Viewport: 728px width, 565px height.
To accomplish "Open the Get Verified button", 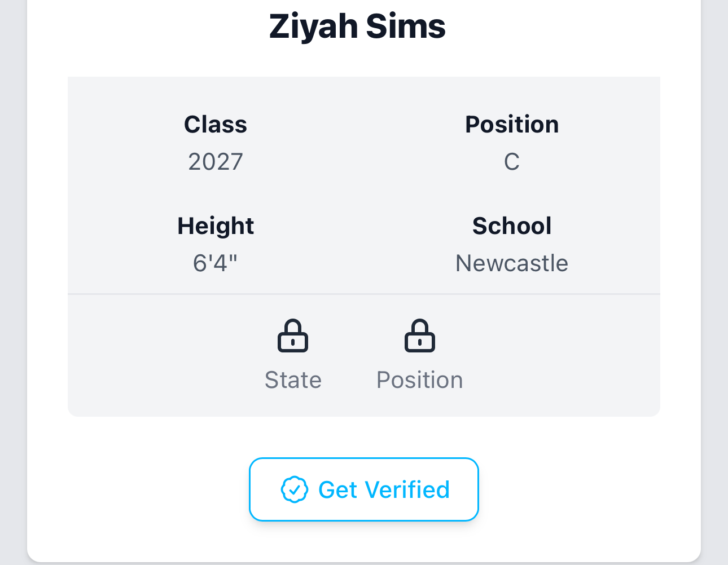I will 364,489.
